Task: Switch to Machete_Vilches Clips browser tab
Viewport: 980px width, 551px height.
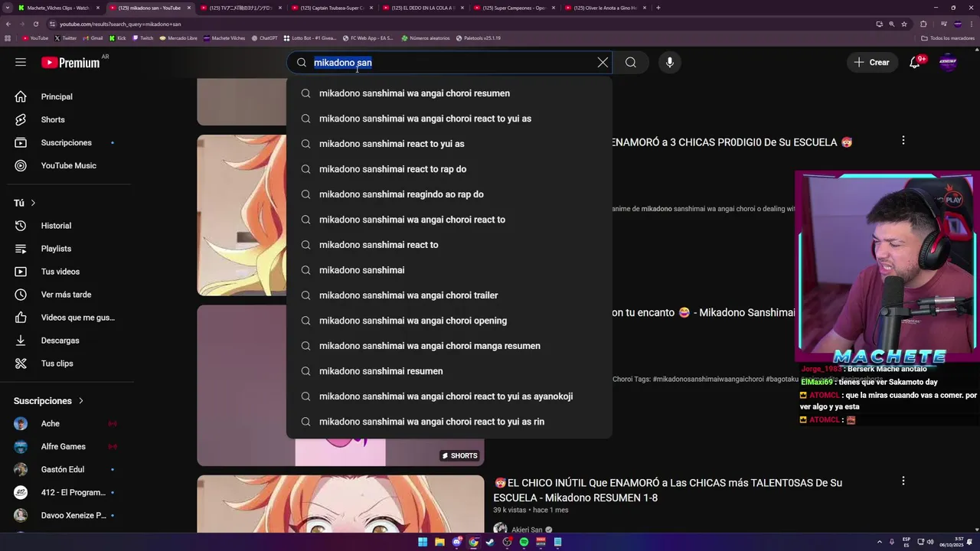Action: pyautogui.click(x=58, y=8)
